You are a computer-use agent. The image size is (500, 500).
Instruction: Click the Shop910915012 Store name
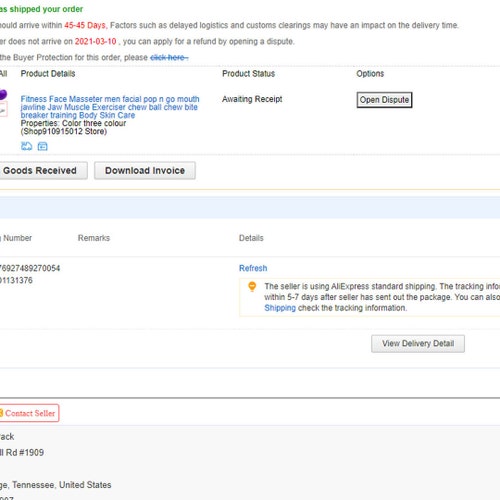[x=64, y=131]
